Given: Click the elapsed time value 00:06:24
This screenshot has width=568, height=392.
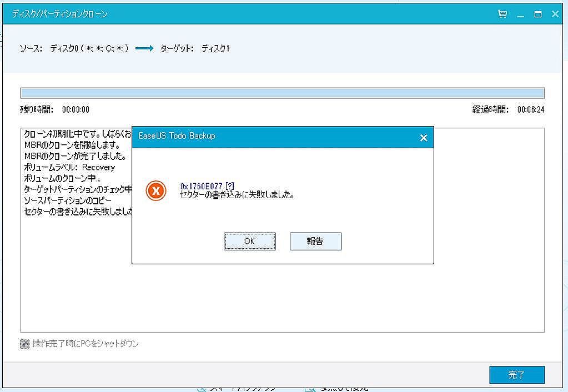Looking at the screenshot, I should coord(531,109).
